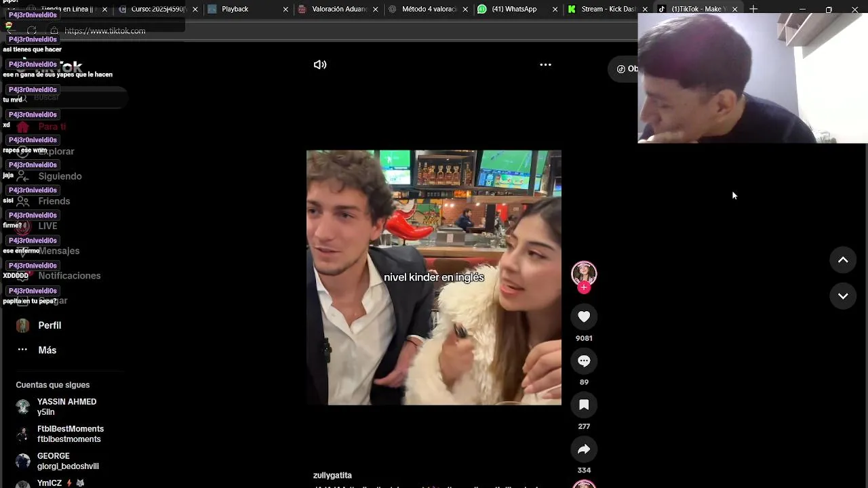Click the 334 shares count
868x488 pixels.
(x=584, y=470)
